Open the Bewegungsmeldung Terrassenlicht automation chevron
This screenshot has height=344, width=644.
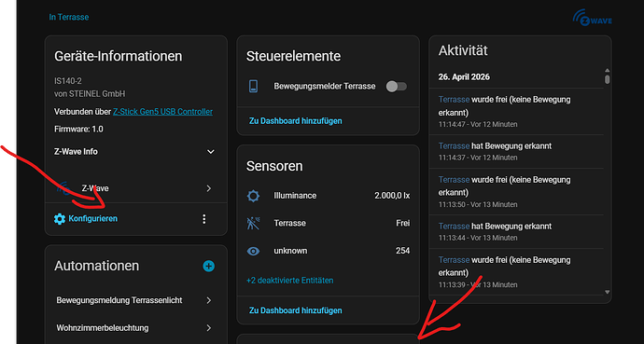click(209, 300)
